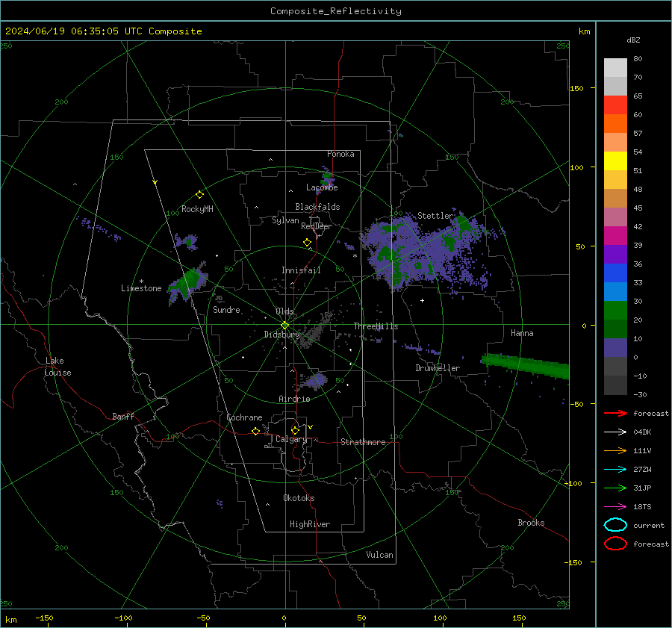Click the Airdrie label
The width and height of the screenshot is (672, 628).
pyautogui.click(x=294, y=399)
